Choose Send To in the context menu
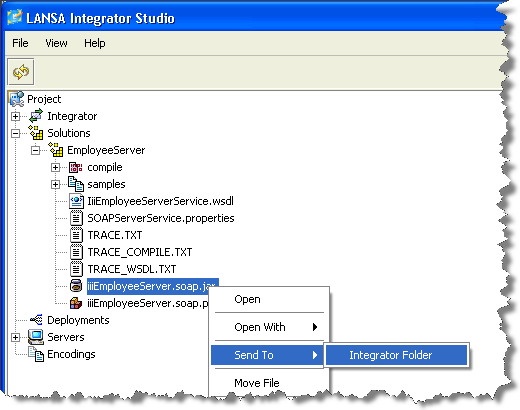 coord(254,355)
